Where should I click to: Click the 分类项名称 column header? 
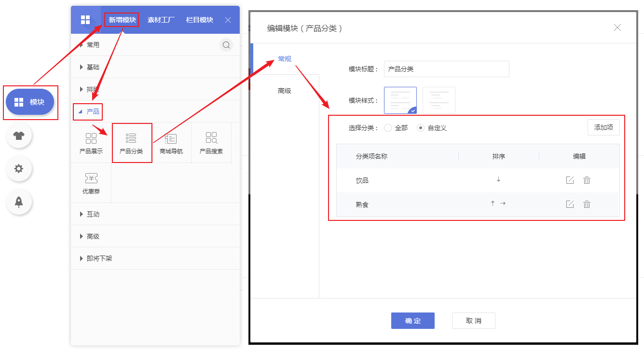pyautogui.click(x=371, y=156)
